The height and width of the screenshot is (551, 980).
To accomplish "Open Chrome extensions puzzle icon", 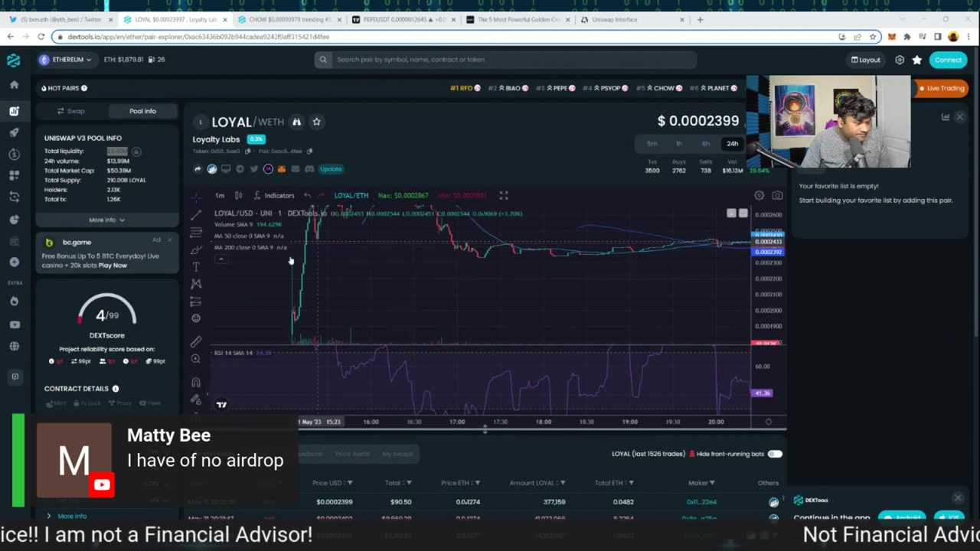I will 906,37.
